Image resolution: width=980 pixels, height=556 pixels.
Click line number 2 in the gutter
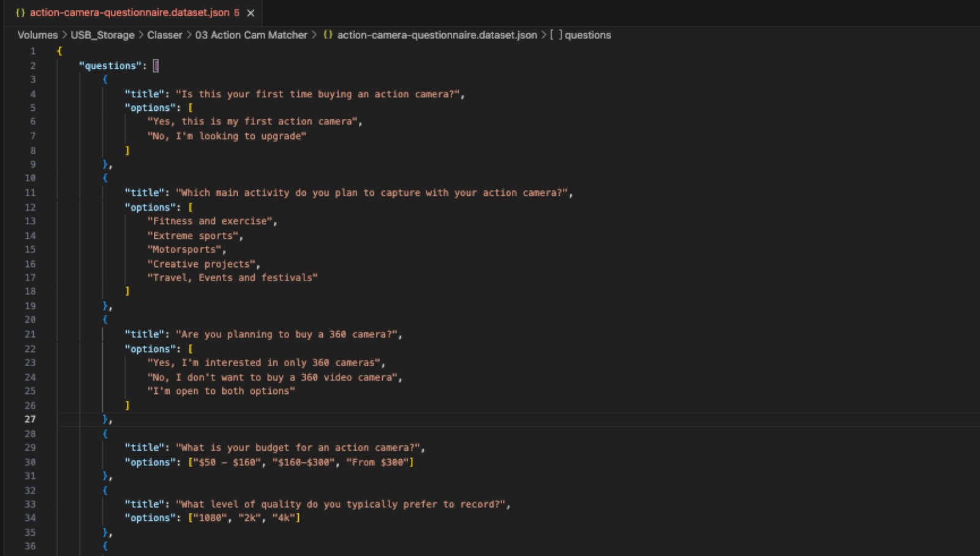coord(33,66)
